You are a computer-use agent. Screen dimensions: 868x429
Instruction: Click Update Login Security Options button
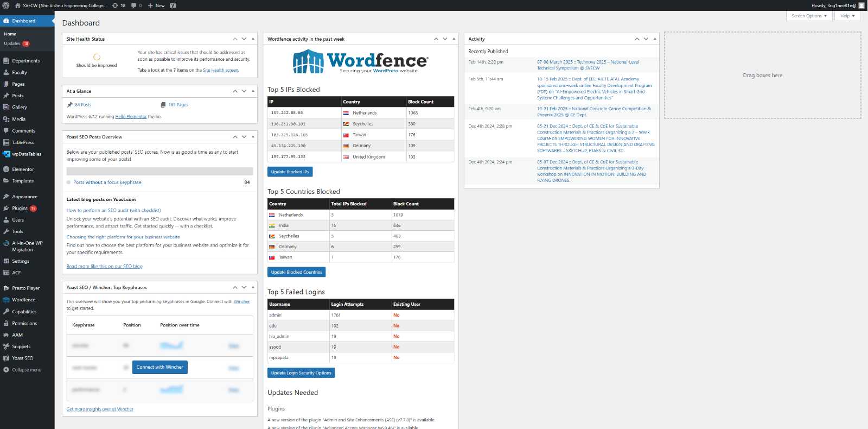coord(301,373)
